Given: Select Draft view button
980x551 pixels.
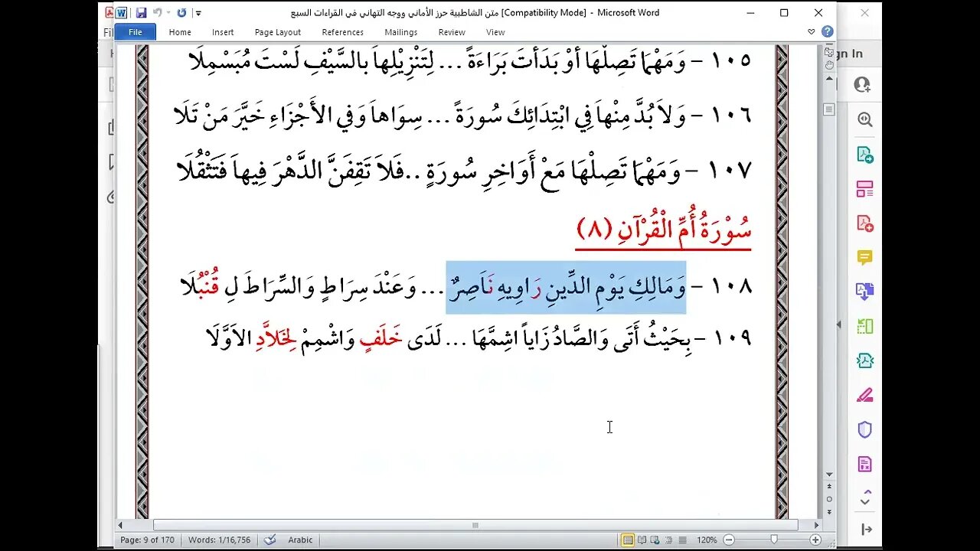Looking at the screenshot, I should (681, 540).
